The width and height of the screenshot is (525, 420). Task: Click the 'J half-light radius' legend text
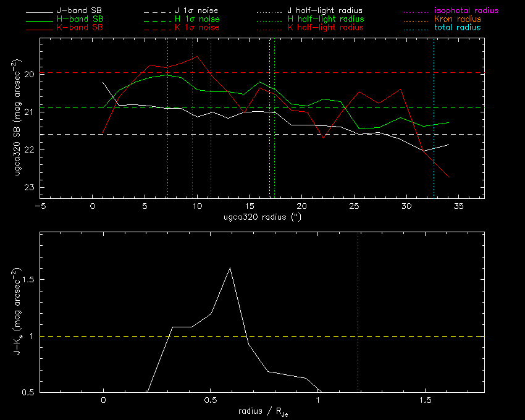pos(325,11)
